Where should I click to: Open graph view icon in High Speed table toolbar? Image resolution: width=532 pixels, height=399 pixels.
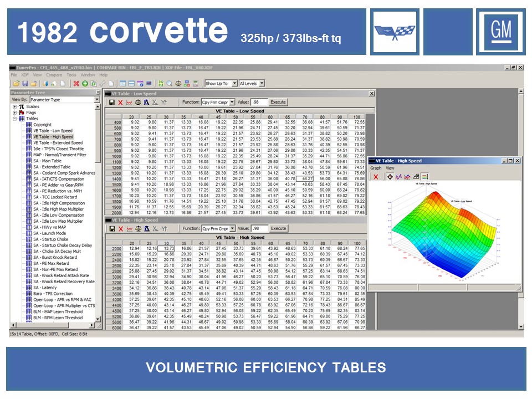pos(129,229)
